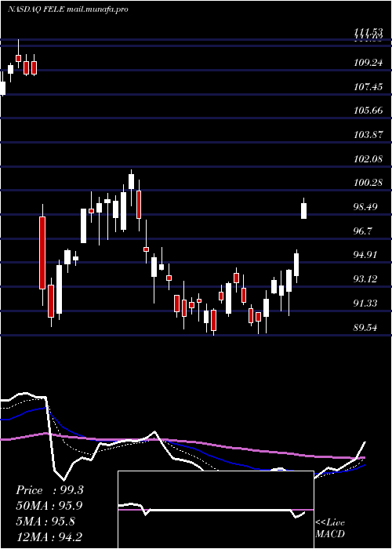Click the 103.87 price axis label

(x=368, y=135)
